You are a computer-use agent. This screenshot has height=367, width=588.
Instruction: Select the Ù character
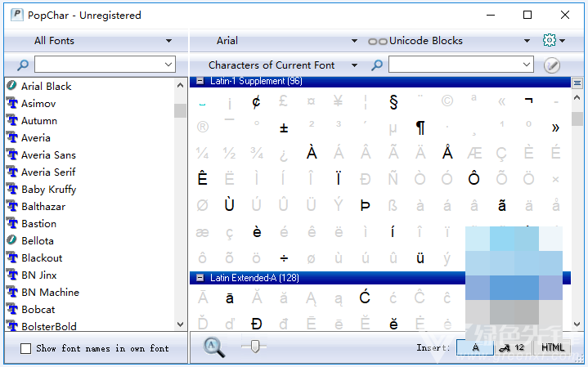230,204
